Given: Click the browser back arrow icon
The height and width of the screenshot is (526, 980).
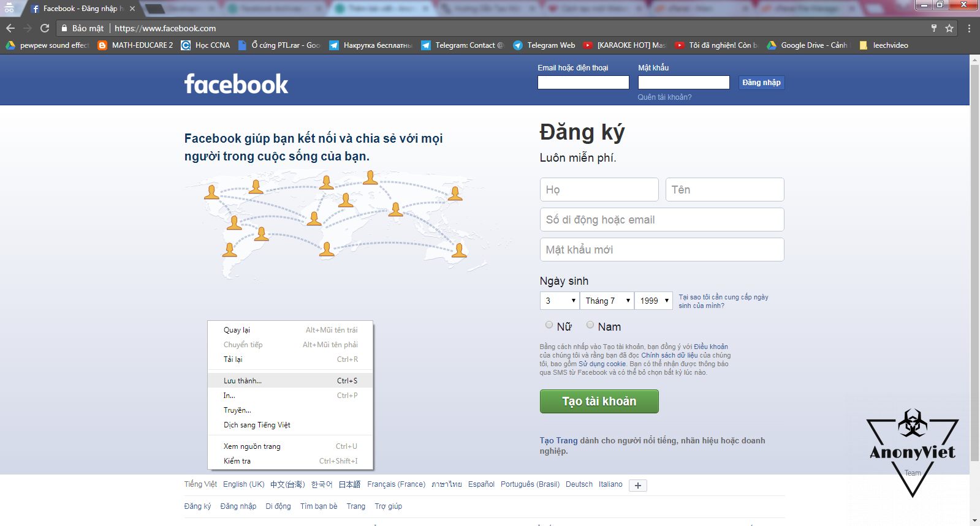Looking at the screenshot, I should click(10, 28).
